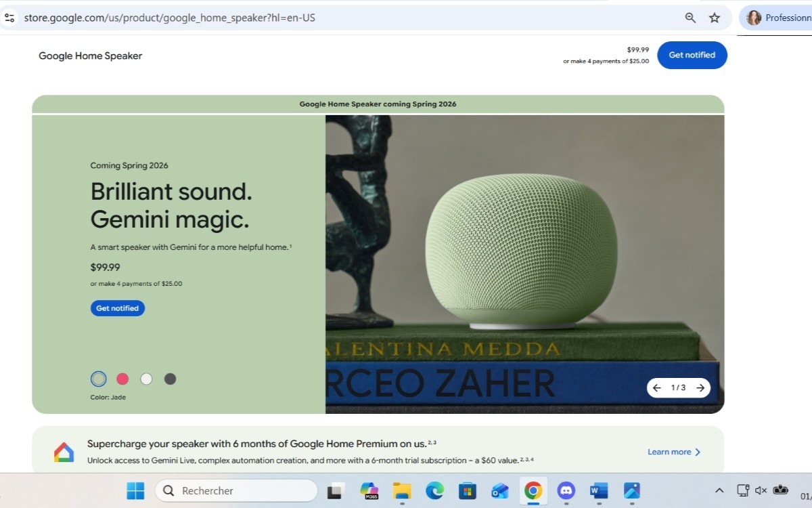Open Microsoft Edge from the taskbar
Viewport: 812px width, 508px height.
pyautogui.click(x=434, y=490)
